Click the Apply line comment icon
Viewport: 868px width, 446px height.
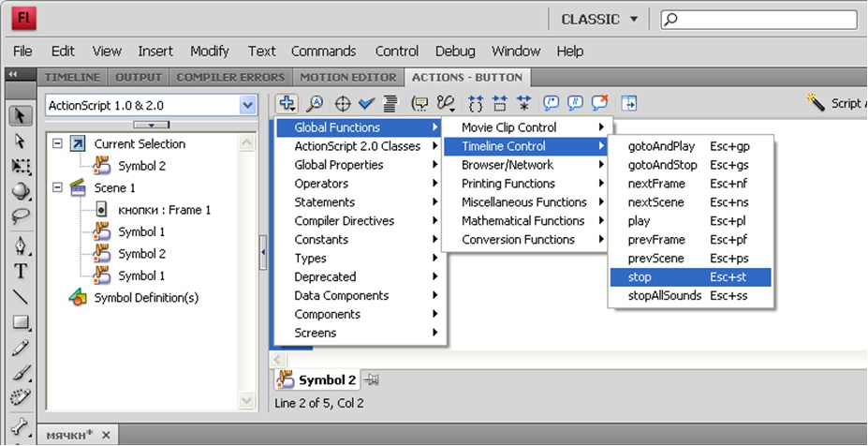tap(575, 103)
